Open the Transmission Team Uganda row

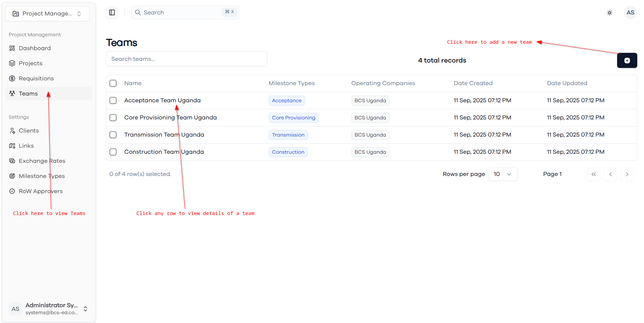(372, 135)
